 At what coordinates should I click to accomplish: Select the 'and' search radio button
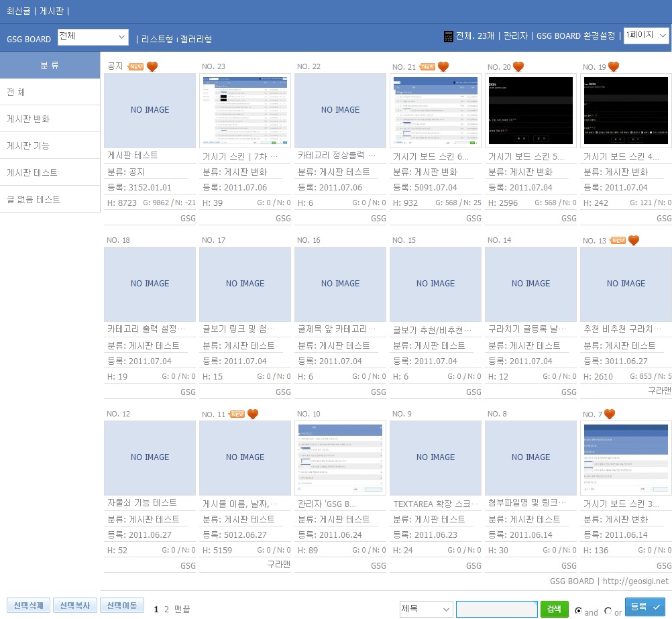[579, 611]
